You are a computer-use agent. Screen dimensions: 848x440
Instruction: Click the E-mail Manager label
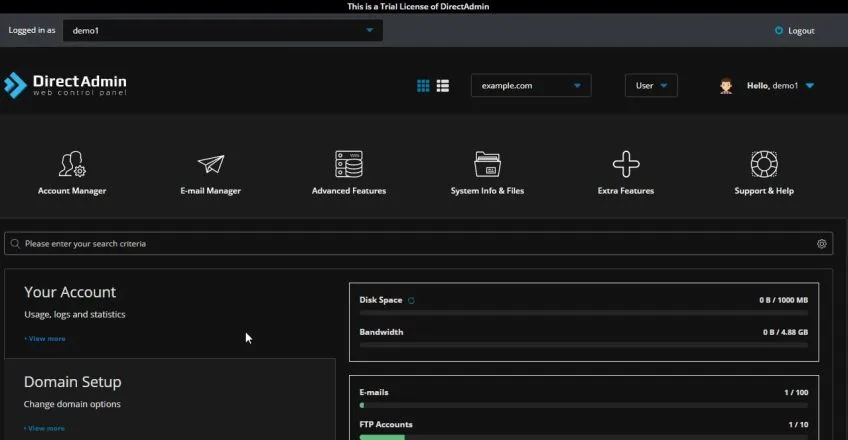point(210,191)
